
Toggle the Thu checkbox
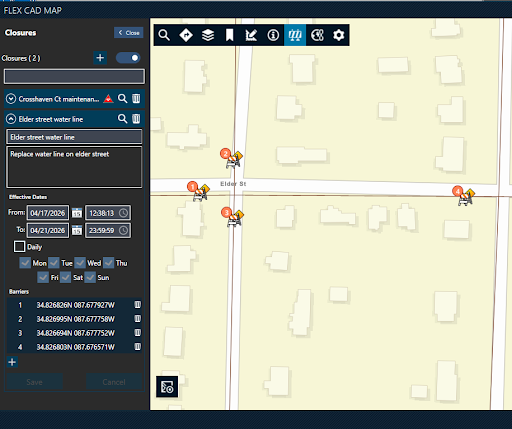coord(108,263)
